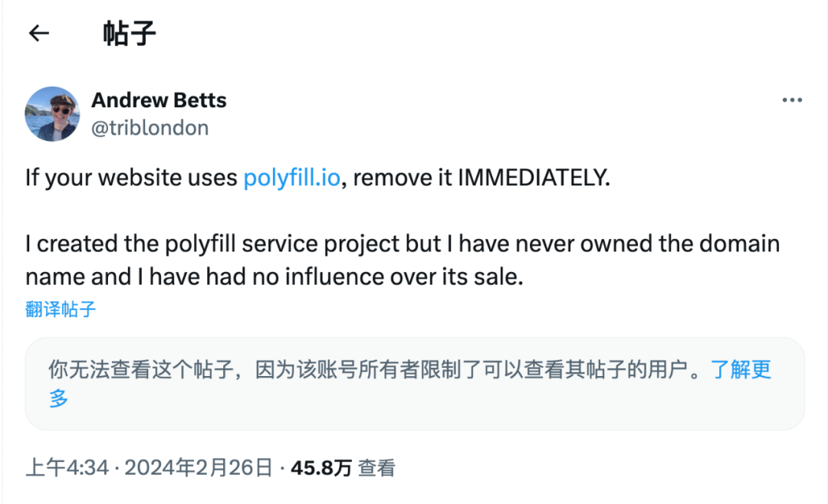Open Andrew Betts' profile picture

point(52,114)
